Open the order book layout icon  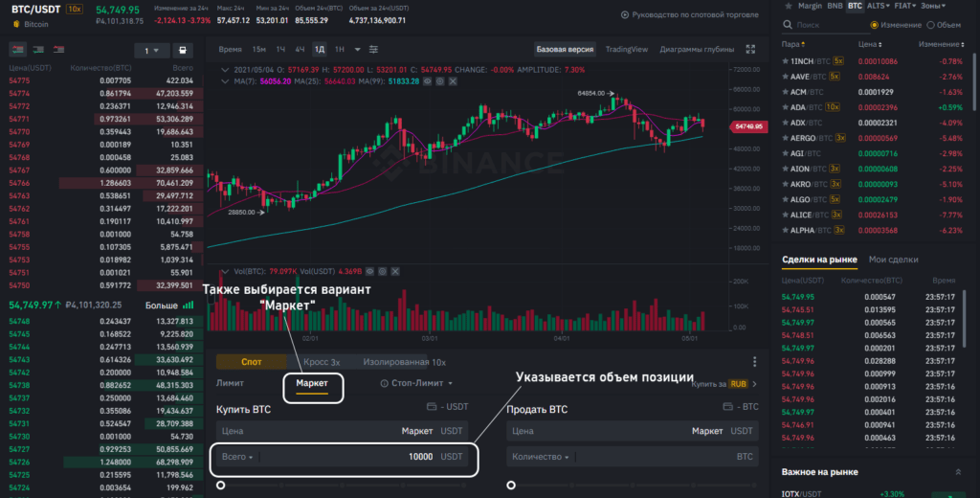coord(183,50)
